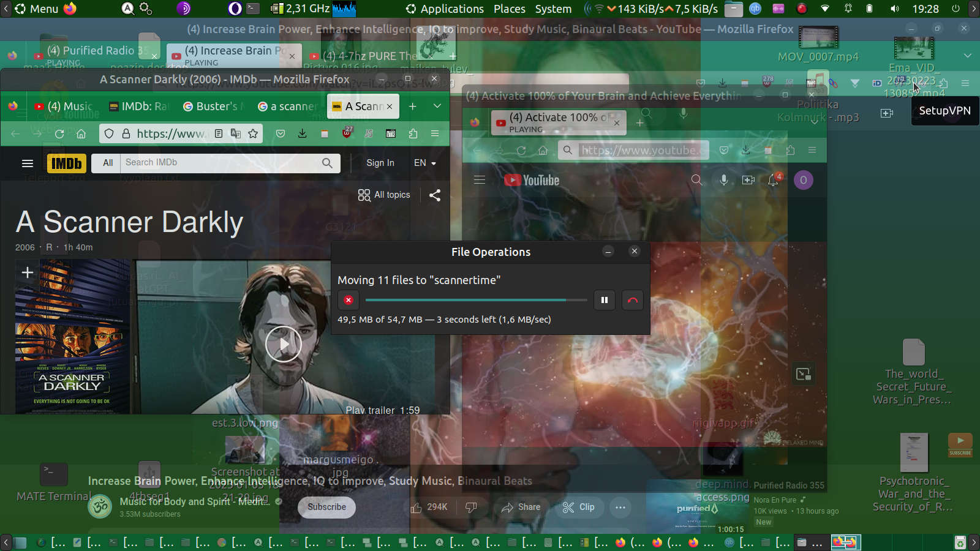Screen dimensions: 980x551
Task: Open the EN language dropdown on IMDb
Action: (x=425, y=163)
